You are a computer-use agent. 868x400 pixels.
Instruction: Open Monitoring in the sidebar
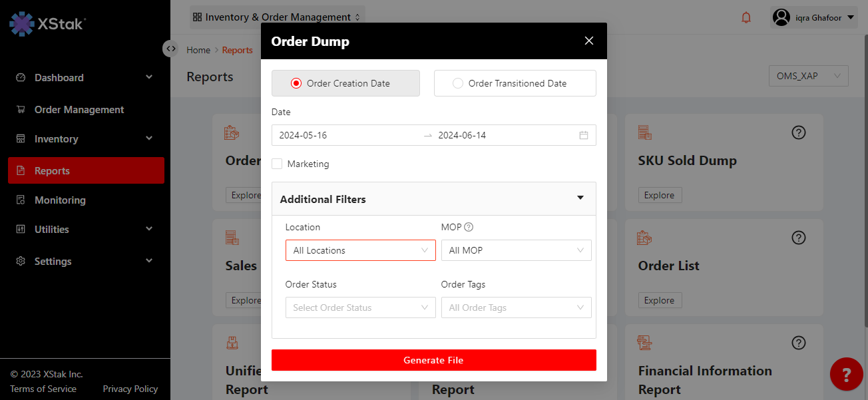[x=60, y=200]
